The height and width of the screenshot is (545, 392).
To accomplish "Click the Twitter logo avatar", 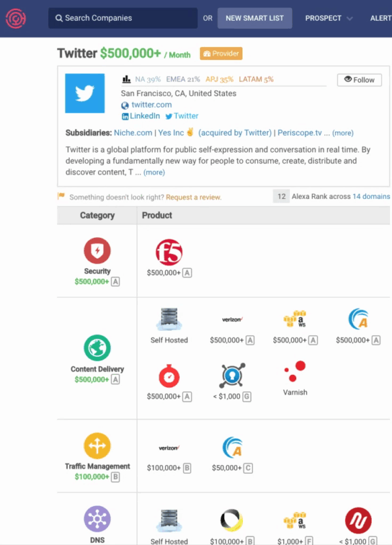I will pos(85,94).
